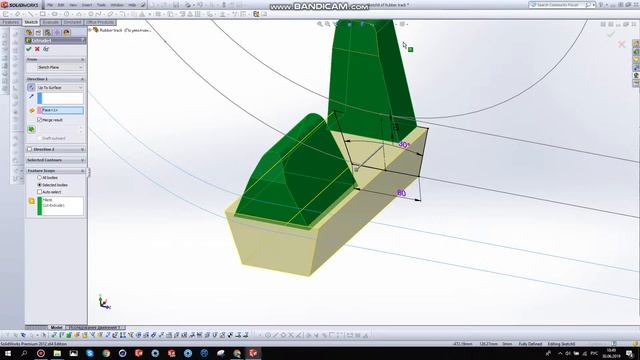Cancel the extrude with red X
Viewport: 640px width, 360px height.
(37, 49)
